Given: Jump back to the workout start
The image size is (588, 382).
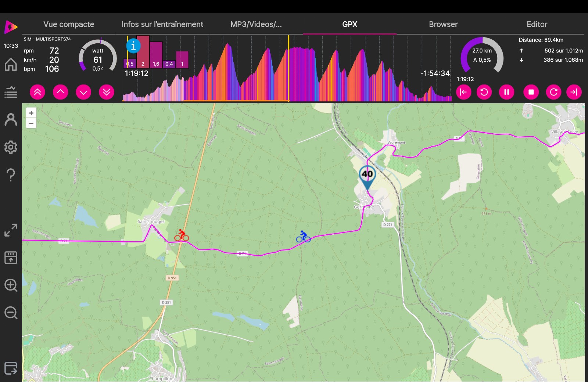Looking at the screenshot, I should 463,92.
